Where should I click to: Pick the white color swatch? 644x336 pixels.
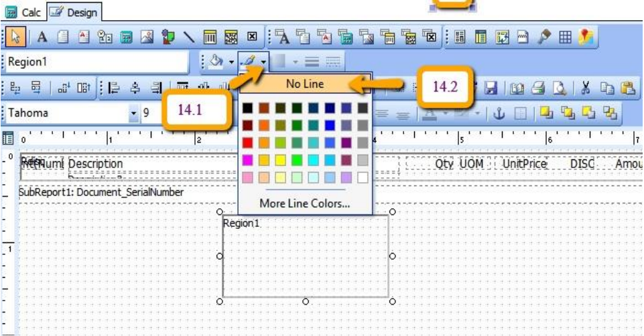[x=363, y=177]
